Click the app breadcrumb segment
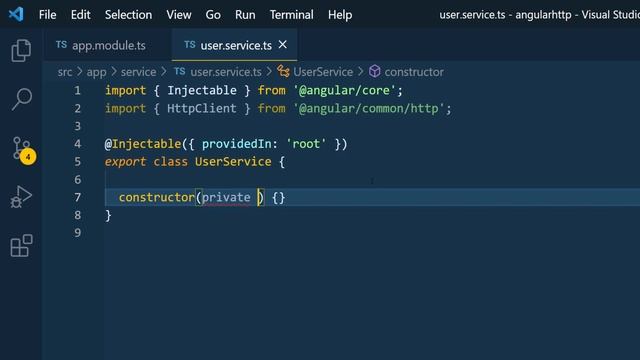 tap(96, 72)
